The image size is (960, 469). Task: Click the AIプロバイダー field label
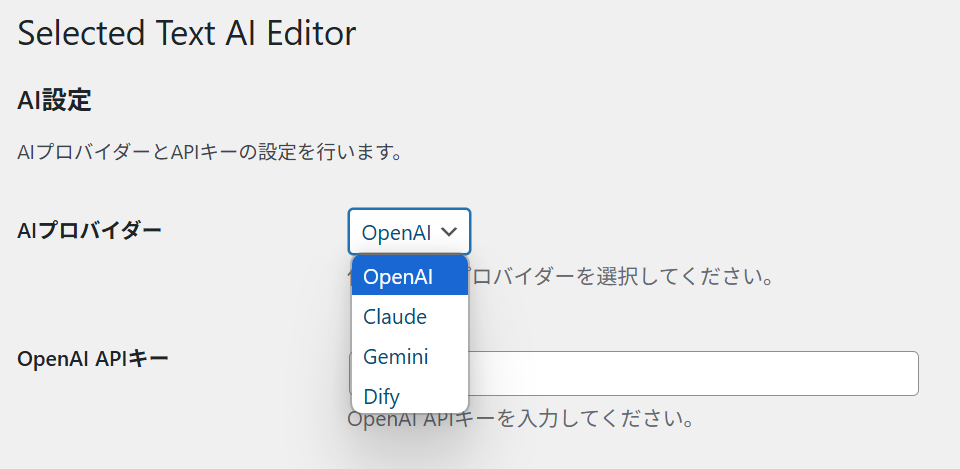point(90,230)
